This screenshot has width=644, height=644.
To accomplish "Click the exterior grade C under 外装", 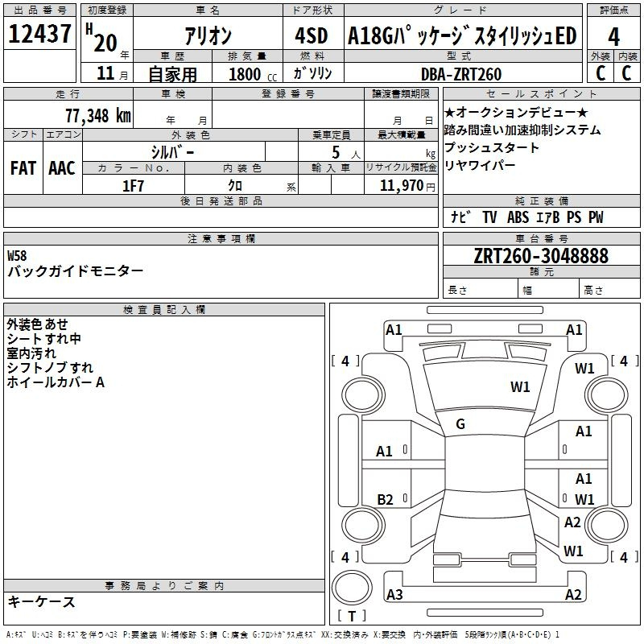I will (600, 73).
